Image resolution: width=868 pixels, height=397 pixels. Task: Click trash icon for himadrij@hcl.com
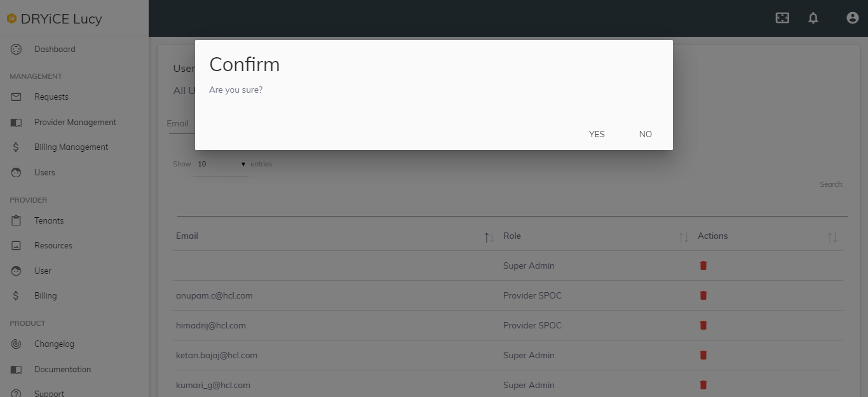pyautogui.click(x=703, y=325)
